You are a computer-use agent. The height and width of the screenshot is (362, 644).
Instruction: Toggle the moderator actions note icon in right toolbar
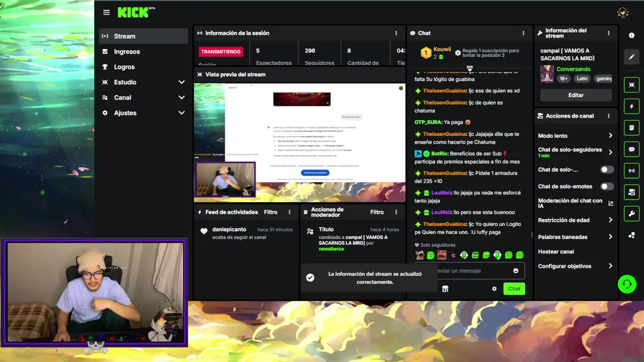632,128
